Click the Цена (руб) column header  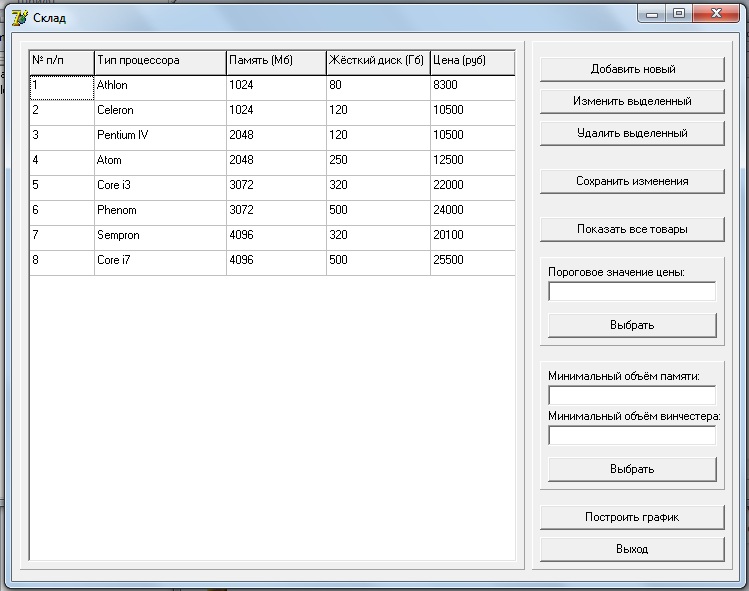coord(473,62)
